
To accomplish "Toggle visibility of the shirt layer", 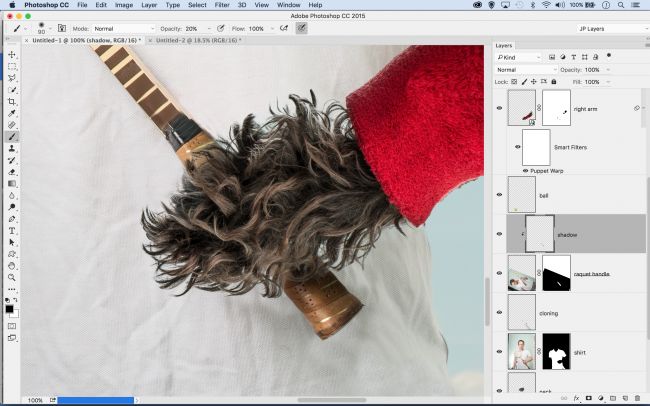I will tap(500, 350).
